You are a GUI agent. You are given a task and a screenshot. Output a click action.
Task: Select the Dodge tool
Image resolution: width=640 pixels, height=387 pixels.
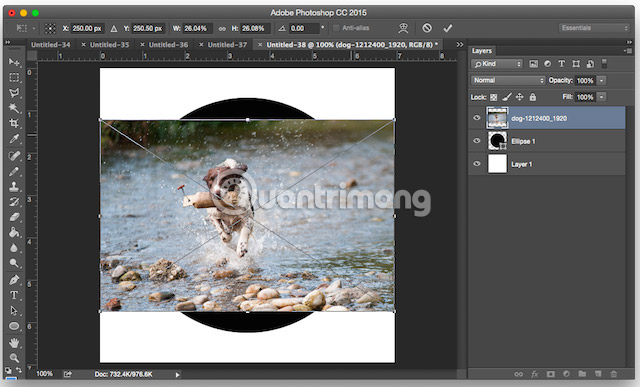coord(14,263)
